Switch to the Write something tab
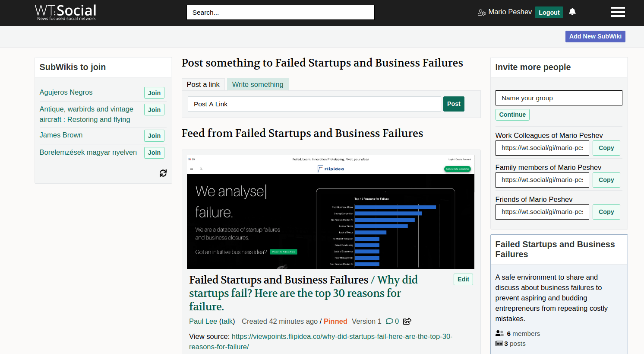 tap(258, 84)
